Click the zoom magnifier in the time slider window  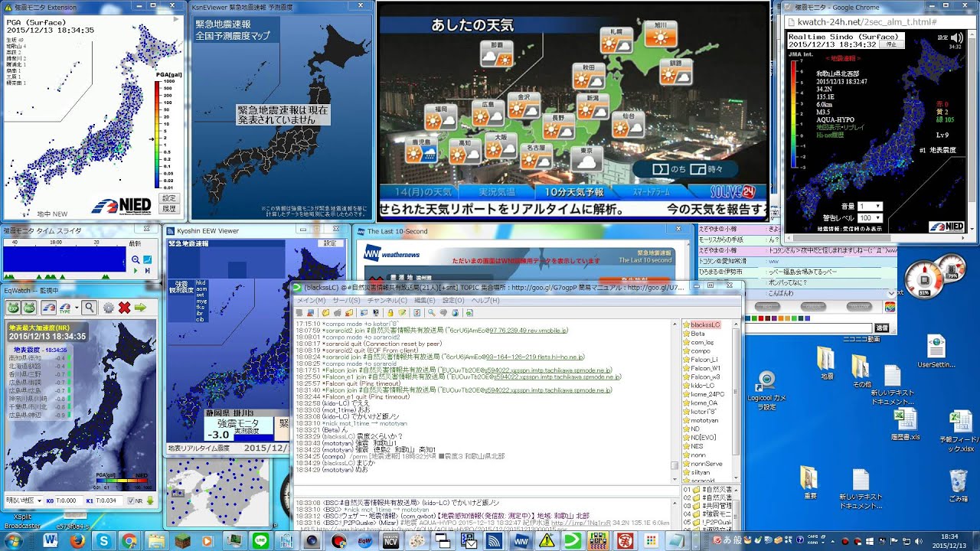(136, 260)
